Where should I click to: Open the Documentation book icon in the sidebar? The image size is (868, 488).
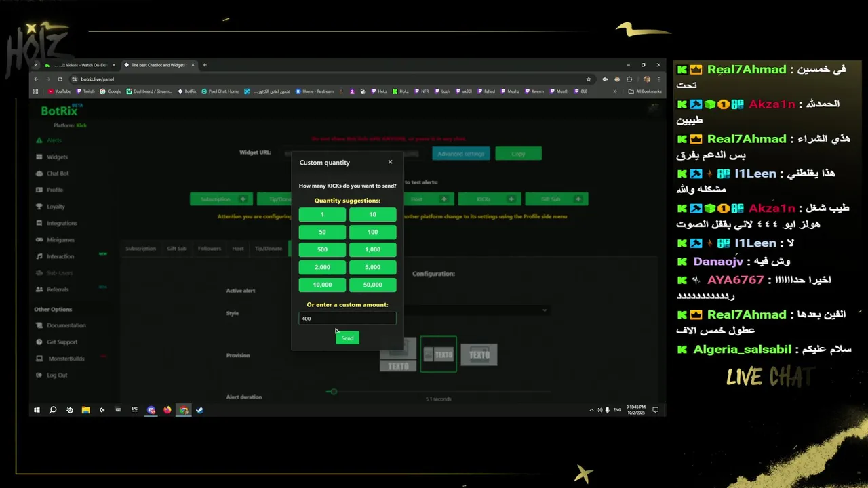(x=39, y=325)
